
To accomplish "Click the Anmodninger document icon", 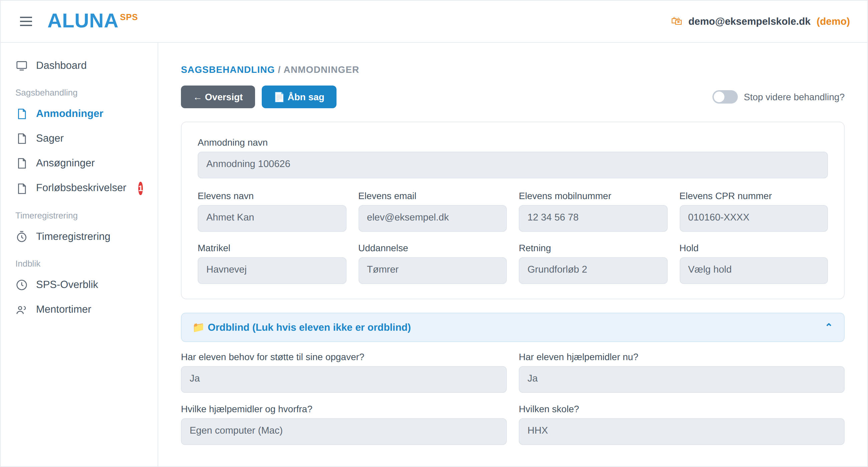I will (x=22, y=114).
